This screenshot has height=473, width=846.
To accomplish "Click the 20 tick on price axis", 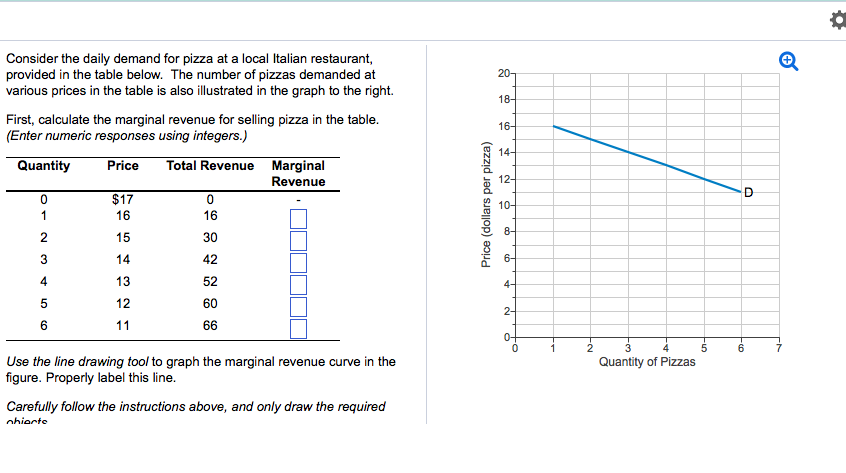I will pyautogui.click(x=503, y=73).
